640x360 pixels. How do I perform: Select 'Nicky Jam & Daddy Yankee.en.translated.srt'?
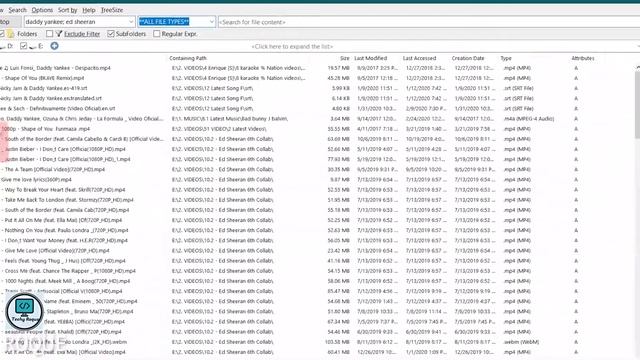pos(51,98)
